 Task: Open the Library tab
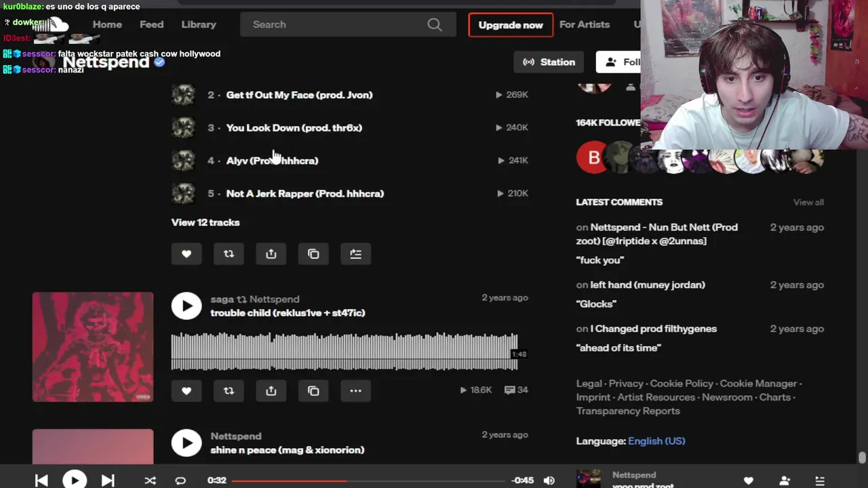tap(199, 24)
